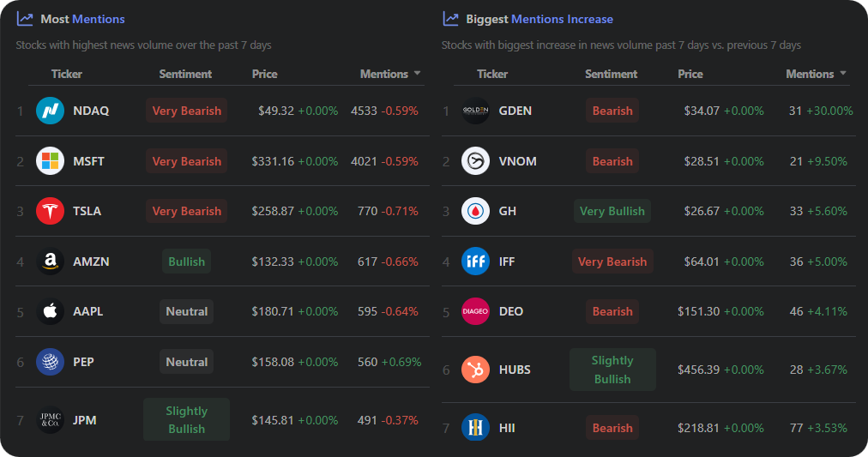This screenshot has height=457, width=868.
Task: Click the Tesla logo icon
Action: (x=50, y=211)
